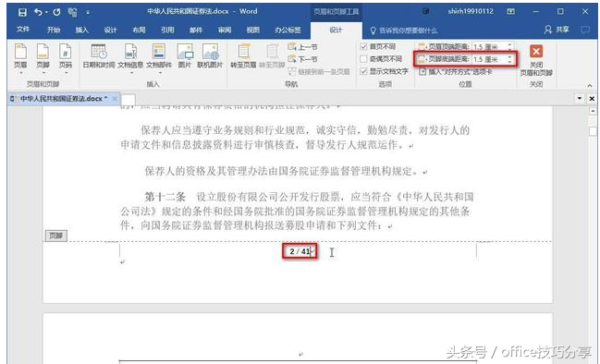
Task: Open the comments speech bubble icon
Action: pyautogui.click(x=584, y=30)
